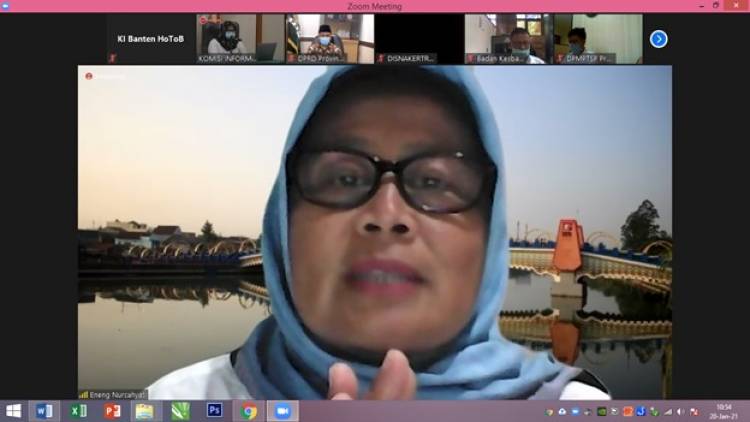Open the Zoom window menu icon in title bar
This screenshot has height=422, width=750.
tap(5, 6)
